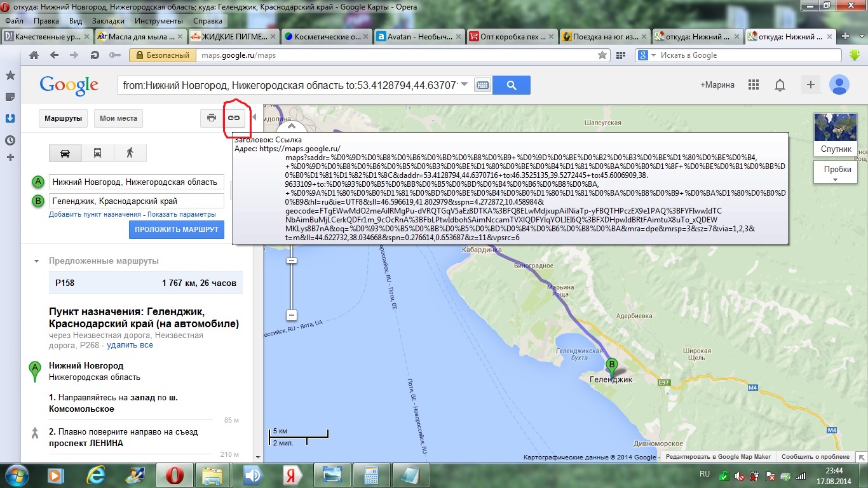This screenshot has width=868, height=488.
Task: Click the destination B input field
Action: pyautogui.click(x=137, y=201)
